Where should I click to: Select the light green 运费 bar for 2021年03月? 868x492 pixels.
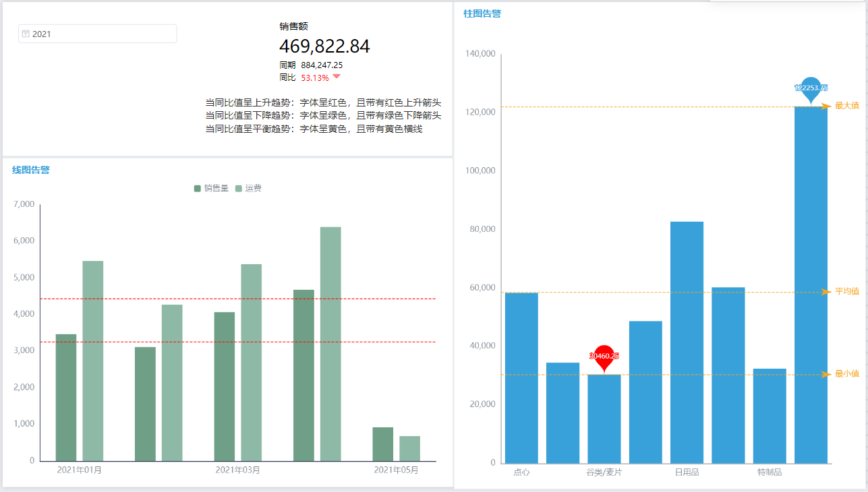(x=251, y=363)
